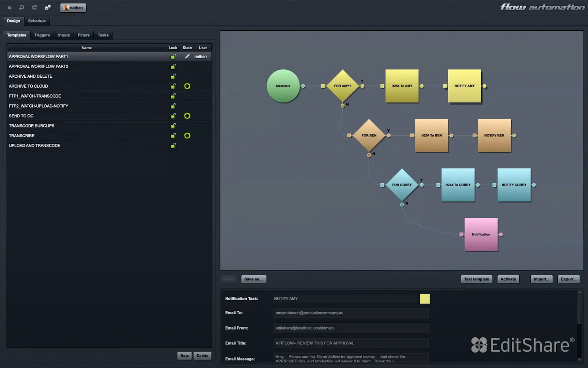Open the nathan user menu
This screenshot has height=368, width=588.
click(73, 7)
